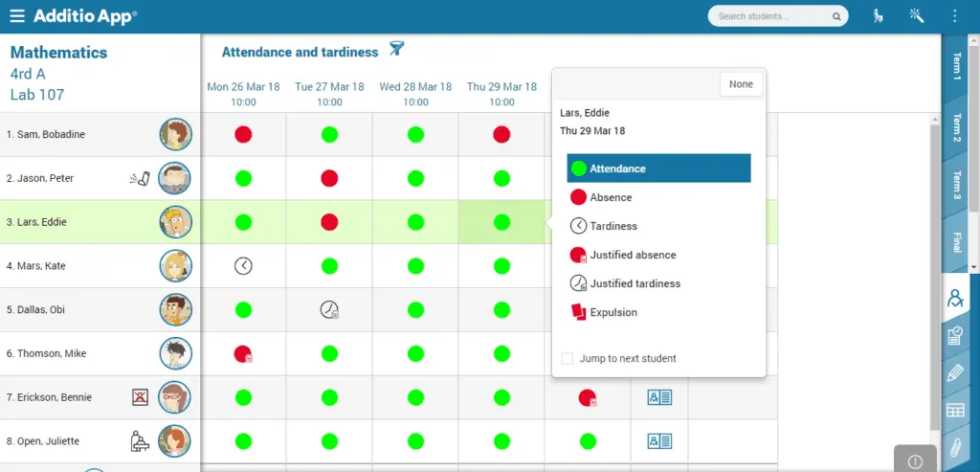This screenshot has width=980, height=472.
Task: Open the student report icon for Erickson, Bennie
Action: click(x=659, y=397)
